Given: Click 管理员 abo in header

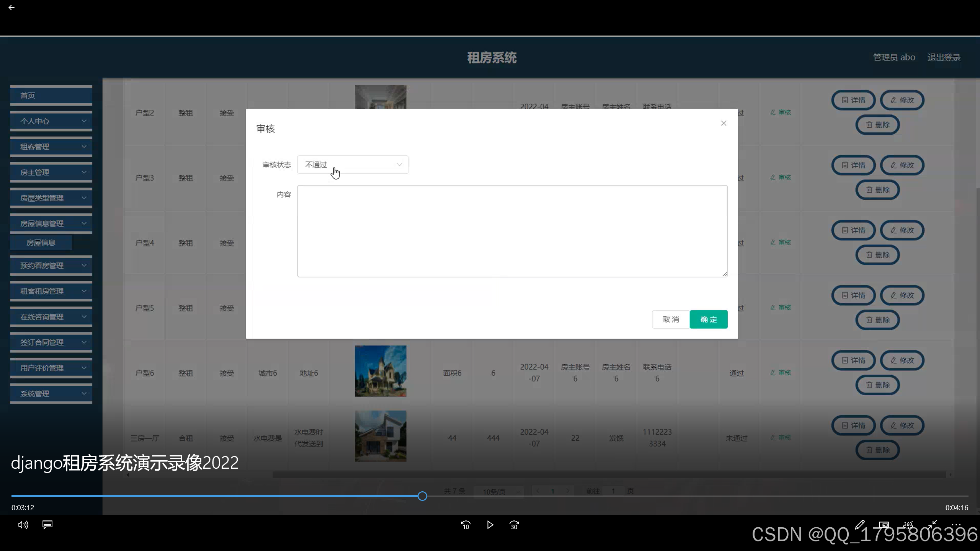Looking at the screenshot, I should (894, 57).
